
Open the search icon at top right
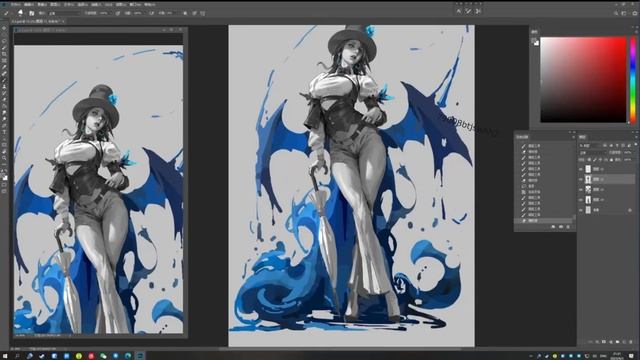616,13
